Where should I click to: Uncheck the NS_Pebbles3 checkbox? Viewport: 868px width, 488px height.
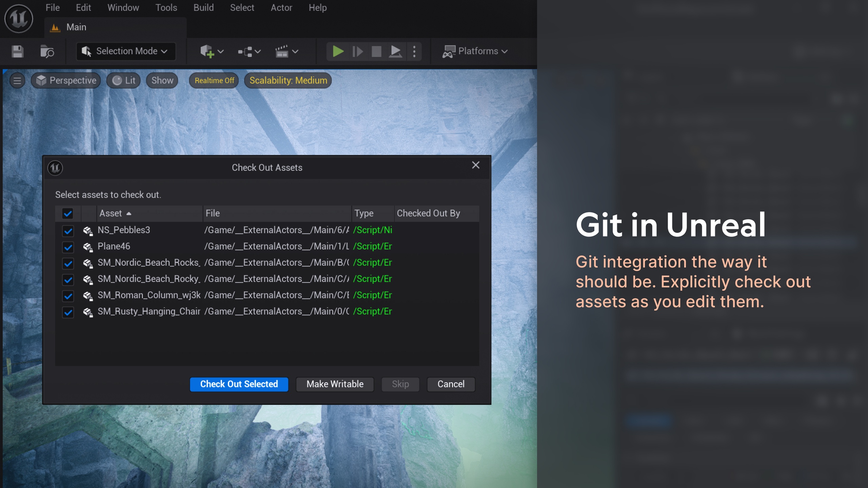[68, 231]
